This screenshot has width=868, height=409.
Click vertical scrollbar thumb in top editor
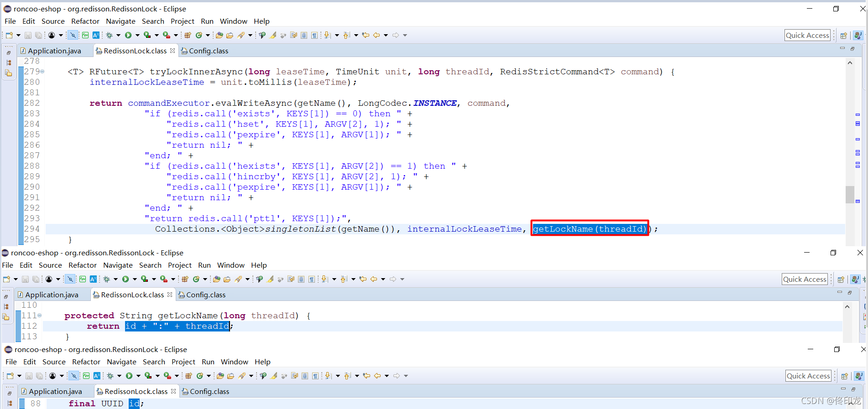click(850, 195)
